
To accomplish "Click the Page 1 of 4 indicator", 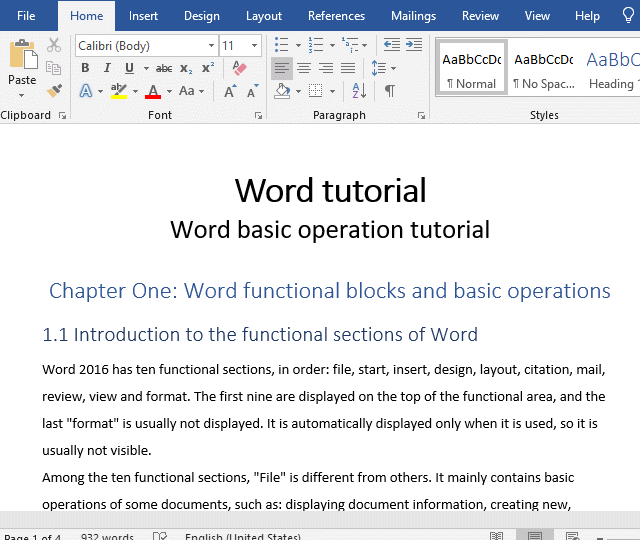I will coord(33,536).
